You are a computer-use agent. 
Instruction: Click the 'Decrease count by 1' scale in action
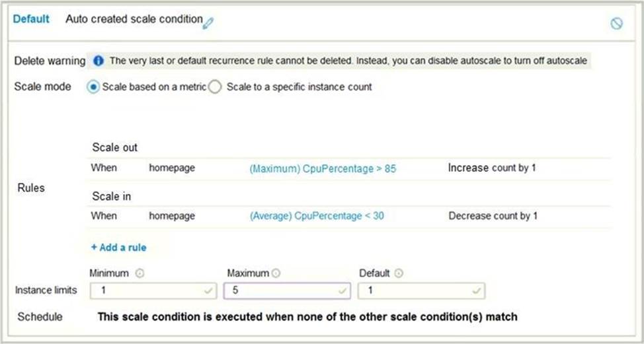pos(493,216)
